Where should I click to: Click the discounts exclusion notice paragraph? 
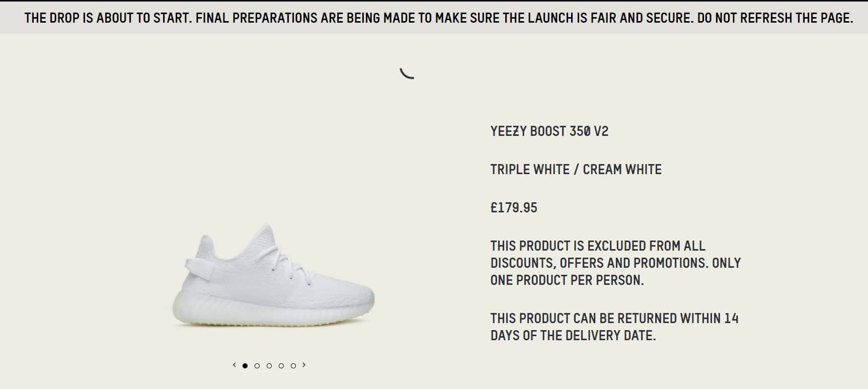point(615,263)
